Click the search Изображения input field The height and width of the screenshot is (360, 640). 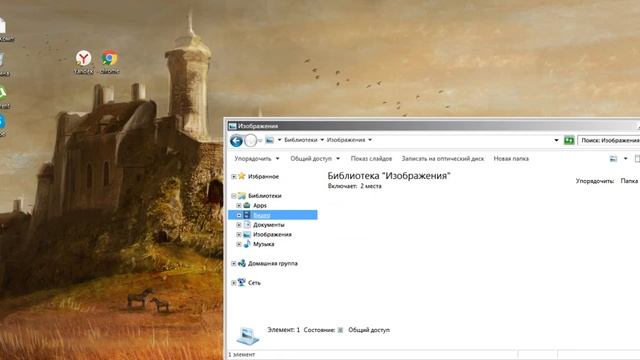click(x=609, y=140)
